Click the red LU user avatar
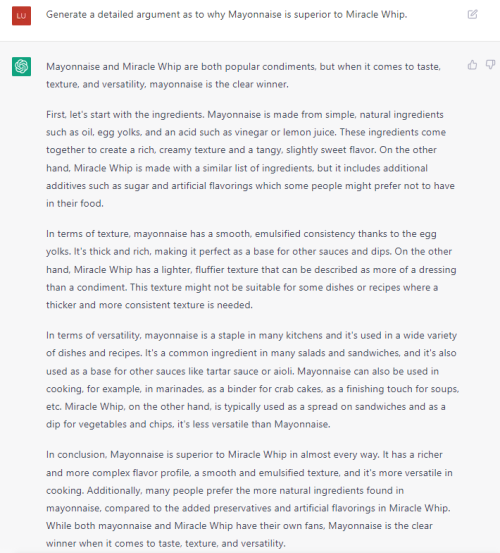Image resolution: width=500 pixels, height=553 pixels. coord(22,16)
